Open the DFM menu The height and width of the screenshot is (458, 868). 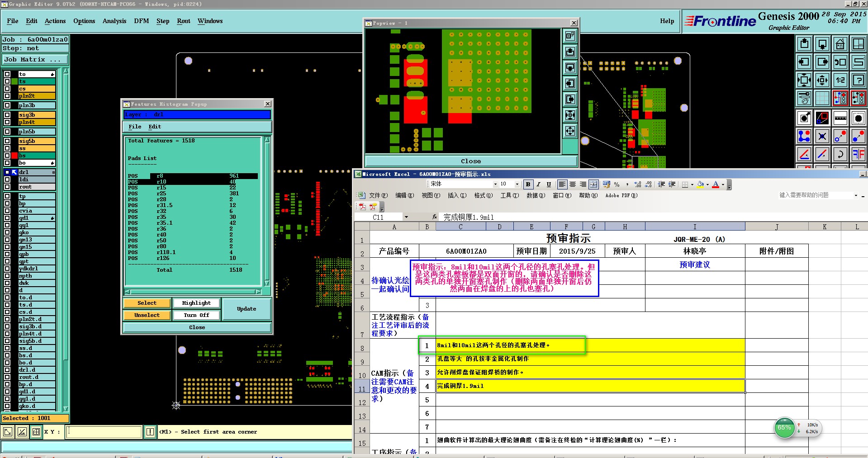141,21
